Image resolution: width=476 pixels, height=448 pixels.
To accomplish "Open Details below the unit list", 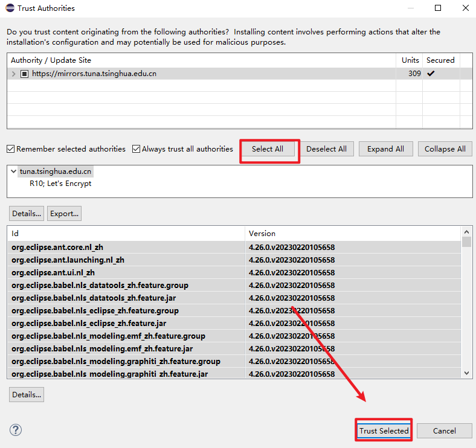I will coord(26,394).
